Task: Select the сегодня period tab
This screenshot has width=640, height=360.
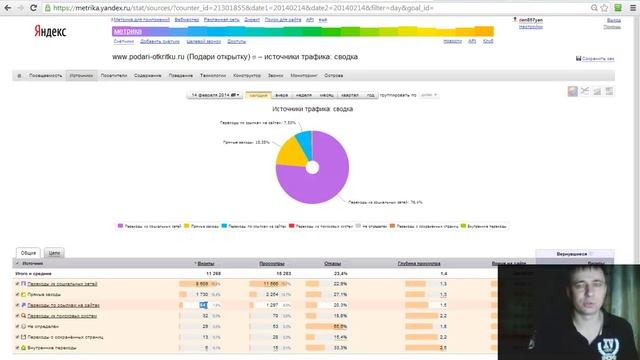Action: tap(258, 95)
